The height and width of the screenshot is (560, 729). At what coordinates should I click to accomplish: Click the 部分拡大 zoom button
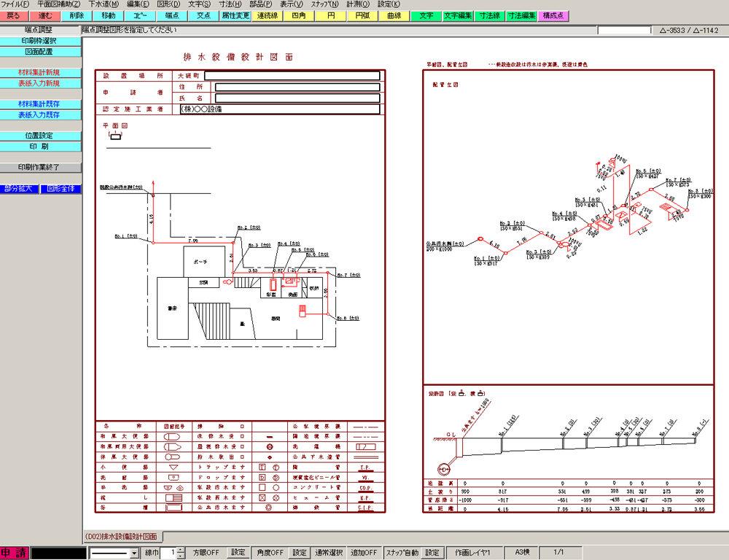(19, 189)
